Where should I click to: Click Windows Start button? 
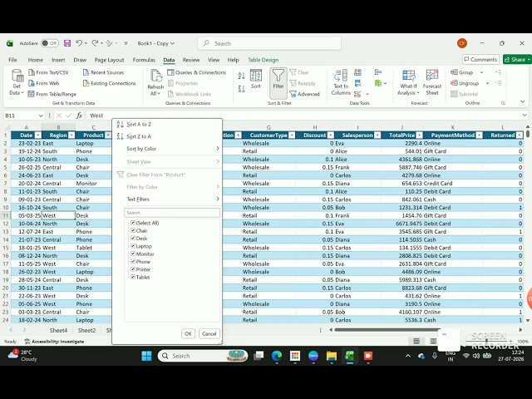coord(146,356)
